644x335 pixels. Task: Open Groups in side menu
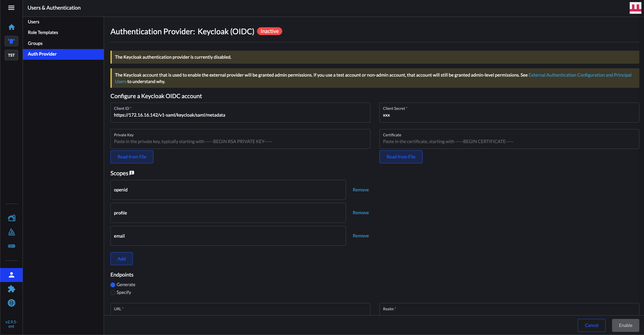coord(35,43)
